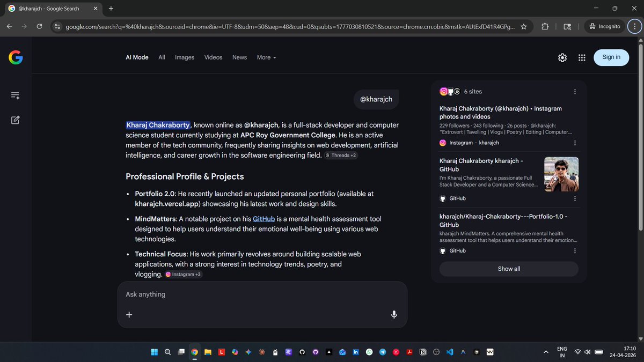Click the Instagram +3 source chip
This screenshot has height=362, width=644.
[184, 274]
